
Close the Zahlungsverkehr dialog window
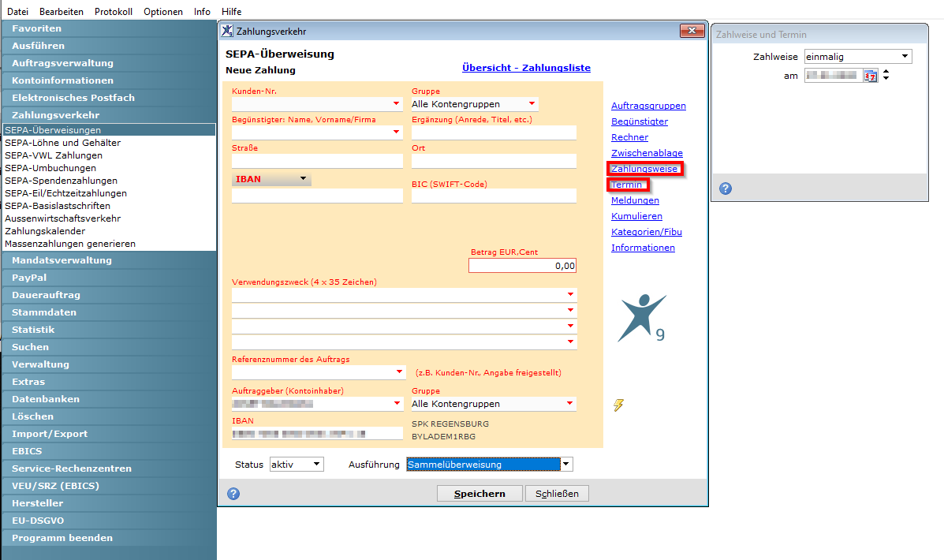pos(692,31)
